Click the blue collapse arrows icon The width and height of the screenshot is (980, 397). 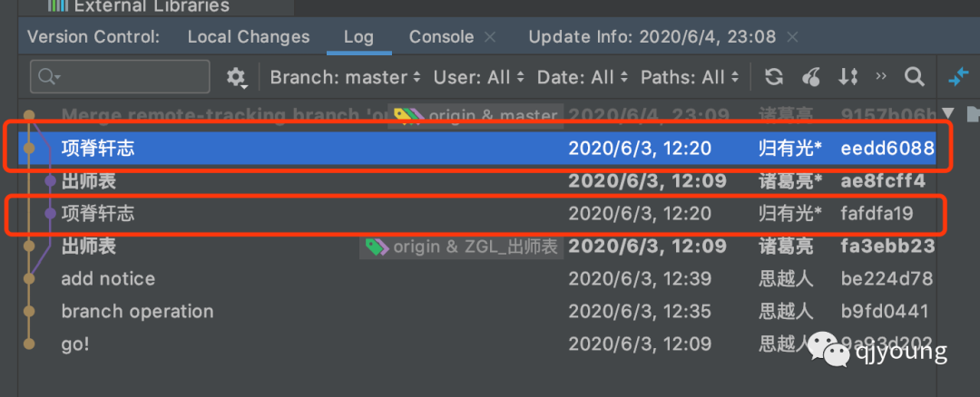[958, 77]
